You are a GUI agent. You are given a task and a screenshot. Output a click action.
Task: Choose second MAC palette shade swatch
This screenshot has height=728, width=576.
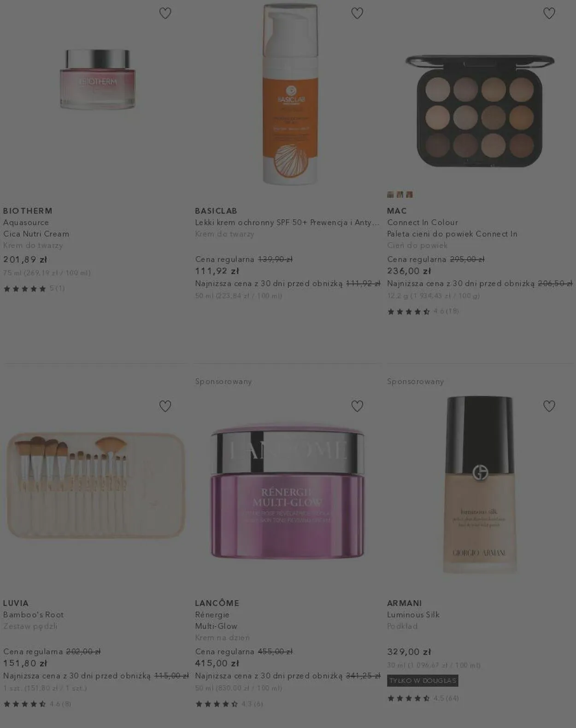[400, 194]
